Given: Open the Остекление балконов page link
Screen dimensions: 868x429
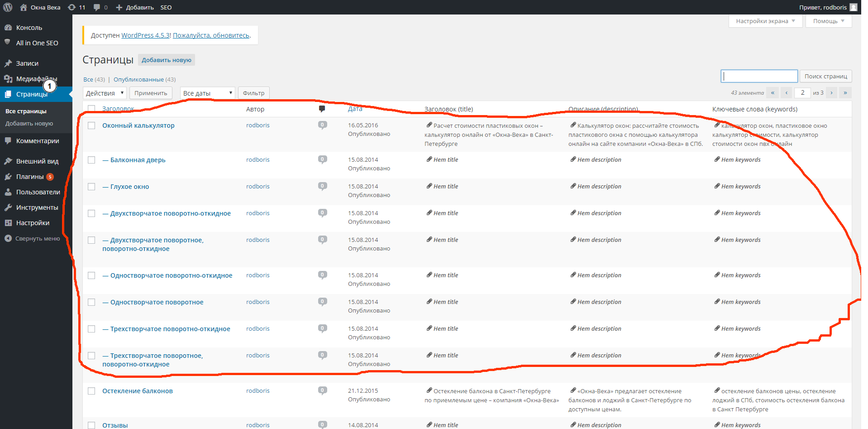Looking at the screenshot, I should (x=138, y=391).
